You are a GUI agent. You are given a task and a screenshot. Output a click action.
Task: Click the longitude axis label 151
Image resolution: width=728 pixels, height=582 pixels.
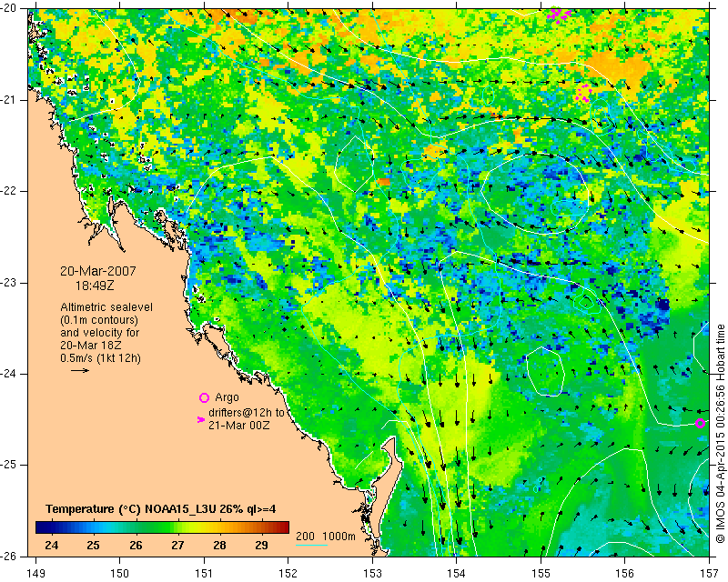pyautogui.click(x=204, y=574)
